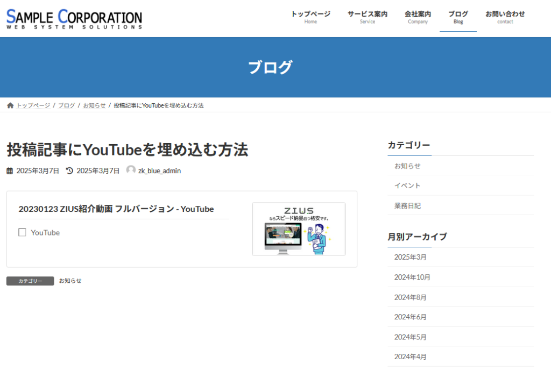
Task: Click the post title 投稿記事にYouTubeを埋め込む方法
Action: (x=128, y=149)
